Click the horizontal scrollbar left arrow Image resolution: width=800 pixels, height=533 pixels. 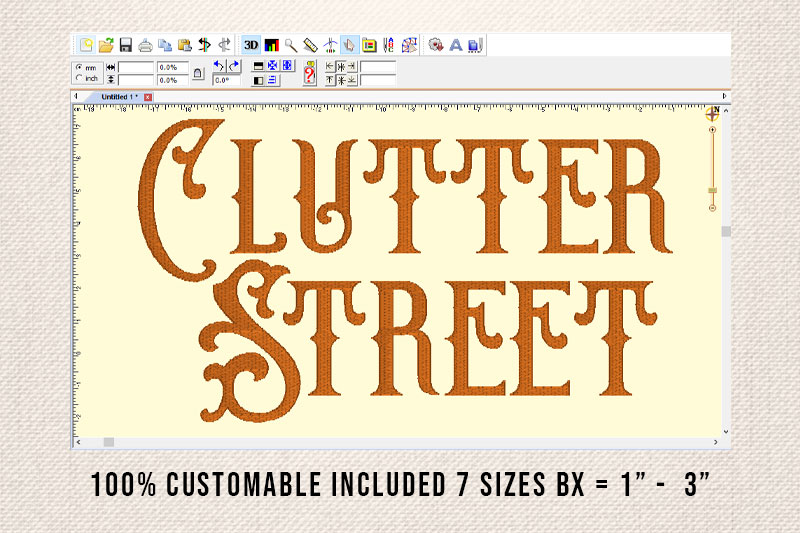[78, 442]
